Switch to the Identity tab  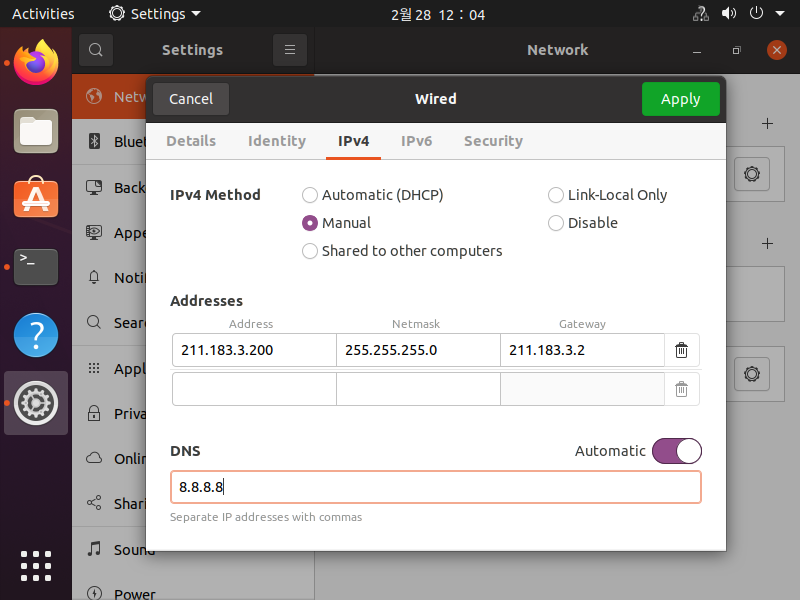click(x=277, y=141)
